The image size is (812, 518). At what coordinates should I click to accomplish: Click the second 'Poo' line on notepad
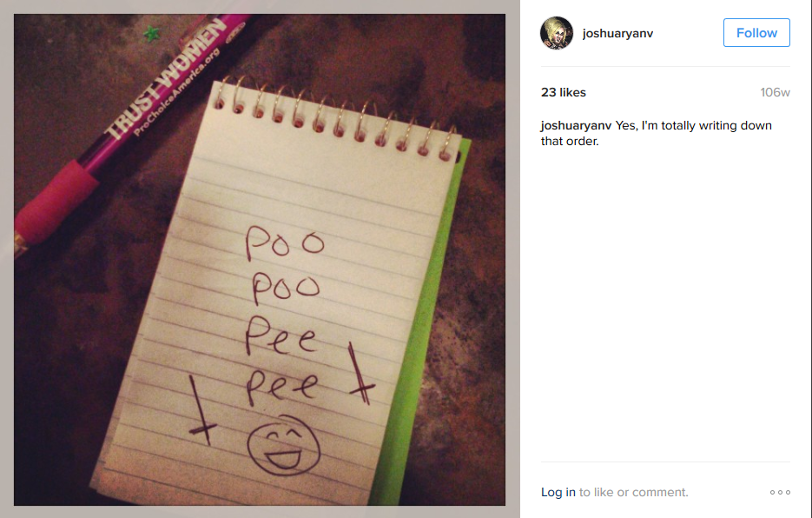[x=286, y=288]
